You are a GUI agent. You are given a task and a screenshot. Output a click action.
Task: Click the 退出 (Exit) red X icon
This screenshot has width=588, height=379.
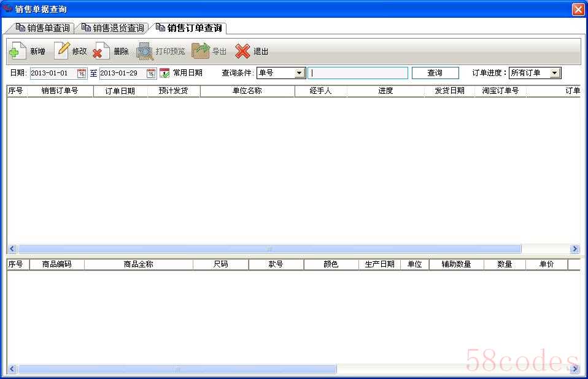point(243,52)
